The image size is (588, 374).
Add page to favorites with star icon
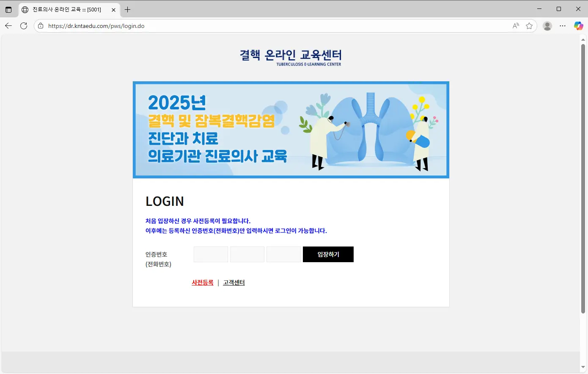529,26
